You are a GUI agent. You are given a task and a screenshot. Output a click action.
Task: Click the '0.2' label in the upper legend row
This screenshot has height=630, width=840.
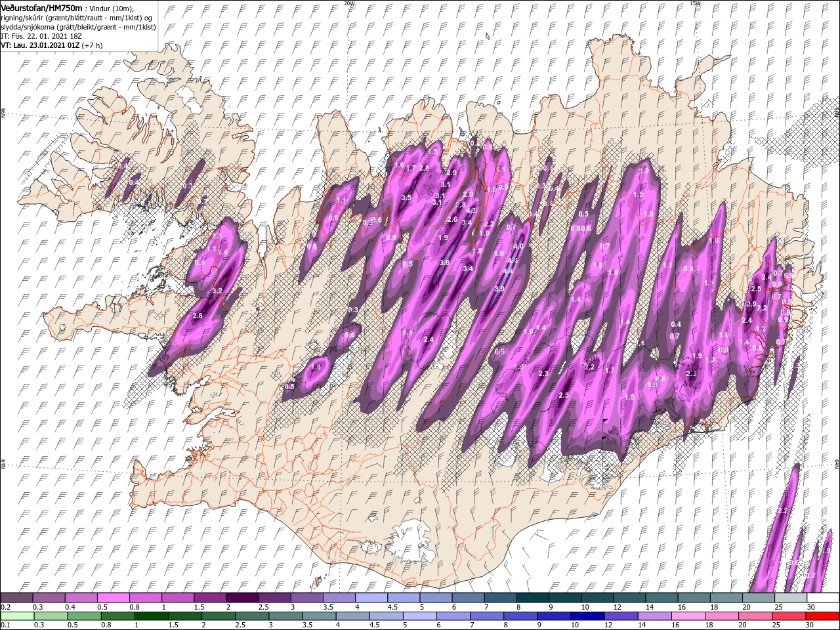click(5, 607)
